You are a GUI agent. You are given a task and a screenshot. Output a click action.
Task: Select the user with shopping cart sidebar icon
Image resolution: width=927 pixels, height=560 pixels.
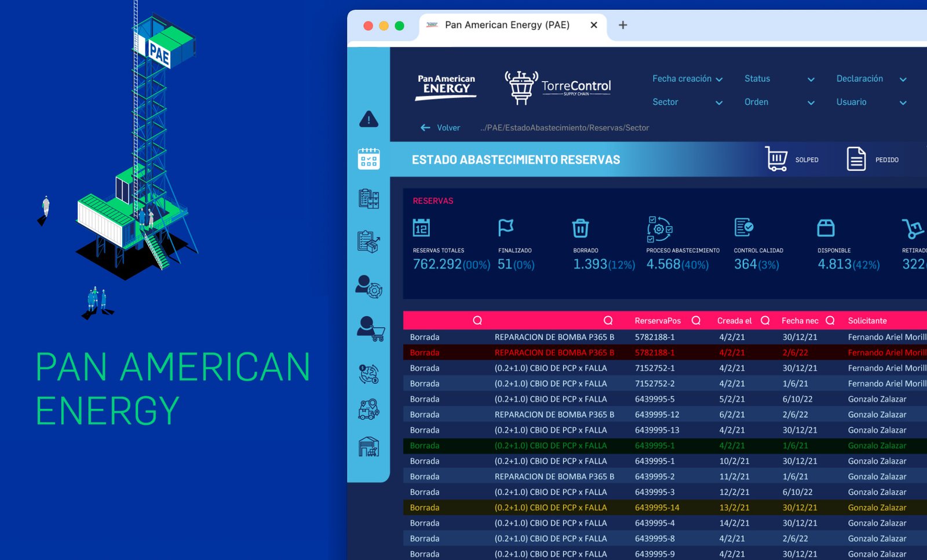click(370, 328)
